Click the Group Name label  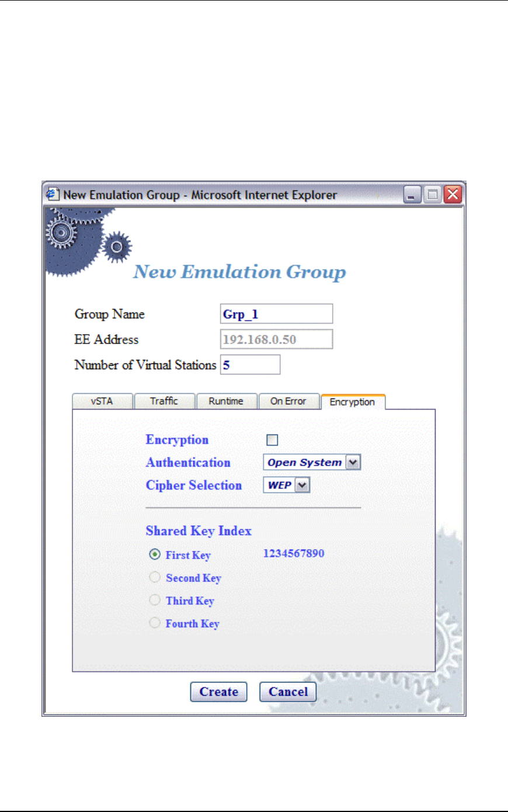[109, 314]
